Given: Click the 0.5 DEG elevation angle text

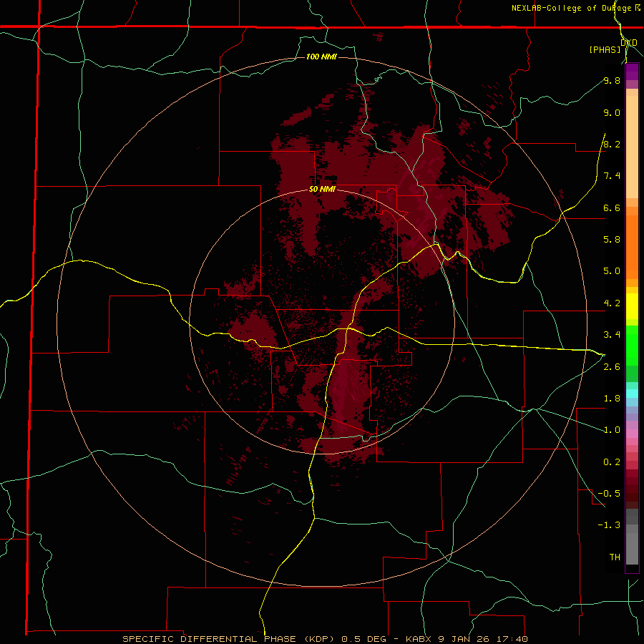Looking at the screenshot, I should point(364,639).
